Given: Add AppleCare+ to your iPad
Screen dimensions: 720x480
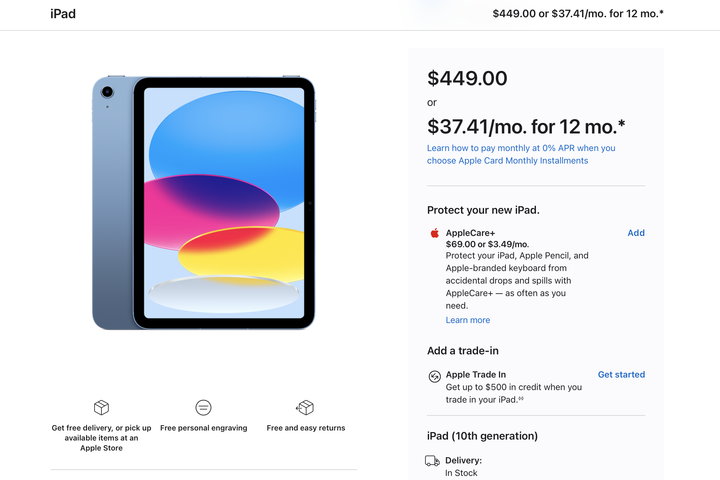Looking at the screenshot, I should 635,233.
